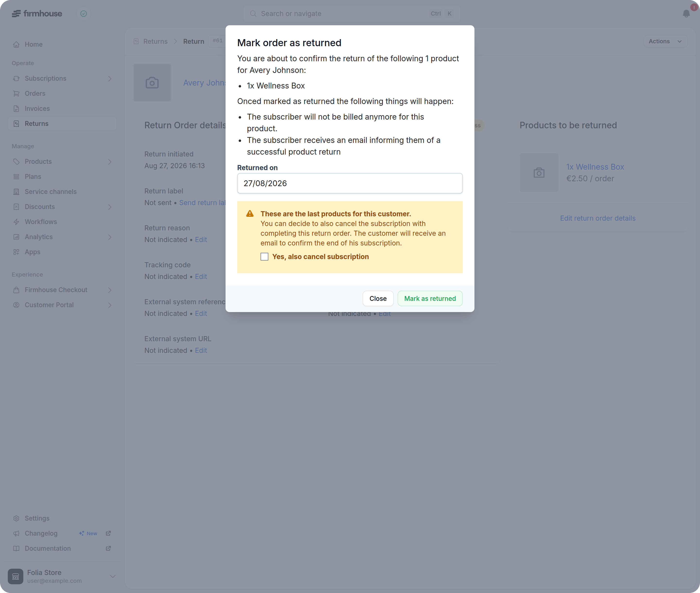
Task: Expand the Folia Store account switcher
Action: 113,576
